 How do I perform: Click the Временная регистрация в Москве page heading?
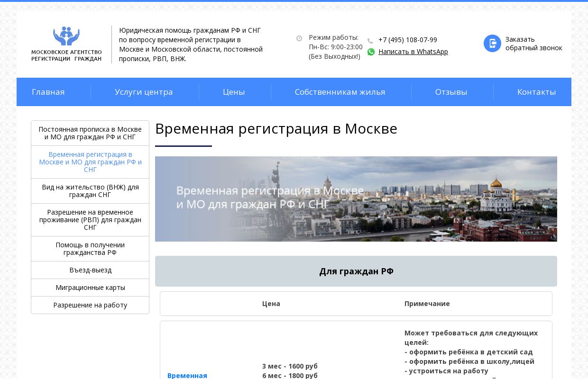click(276, 128)
